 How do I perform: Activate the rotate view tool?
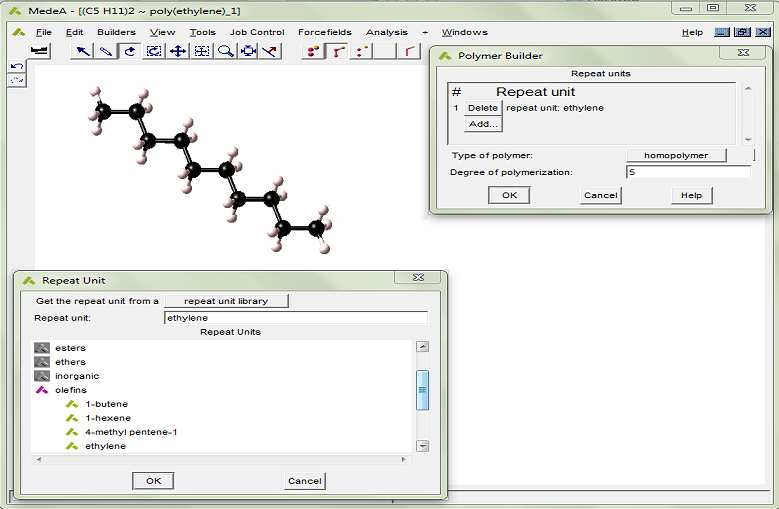coord(130,51)
